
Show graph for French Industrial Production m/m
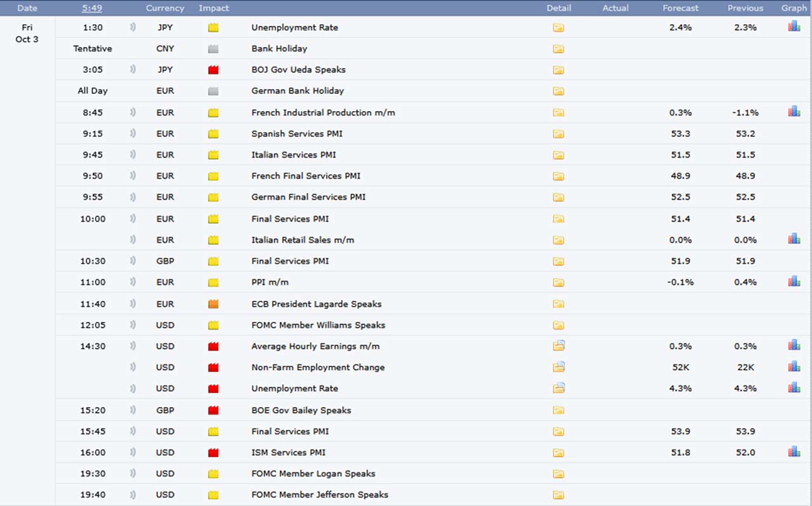pyautogui.click(x=794, y=112)
